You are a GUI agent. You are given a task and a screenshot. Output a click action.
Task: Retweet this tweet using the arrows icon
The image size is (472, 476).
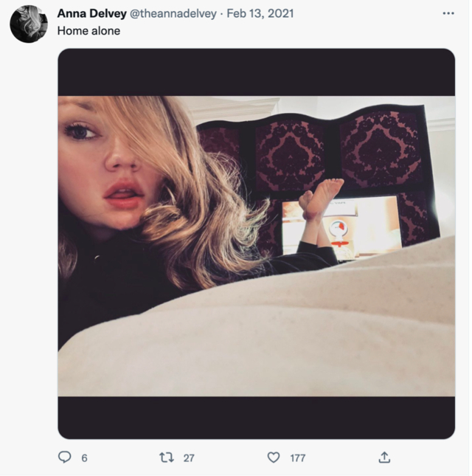pyautogui.click(x=167, y=458)
